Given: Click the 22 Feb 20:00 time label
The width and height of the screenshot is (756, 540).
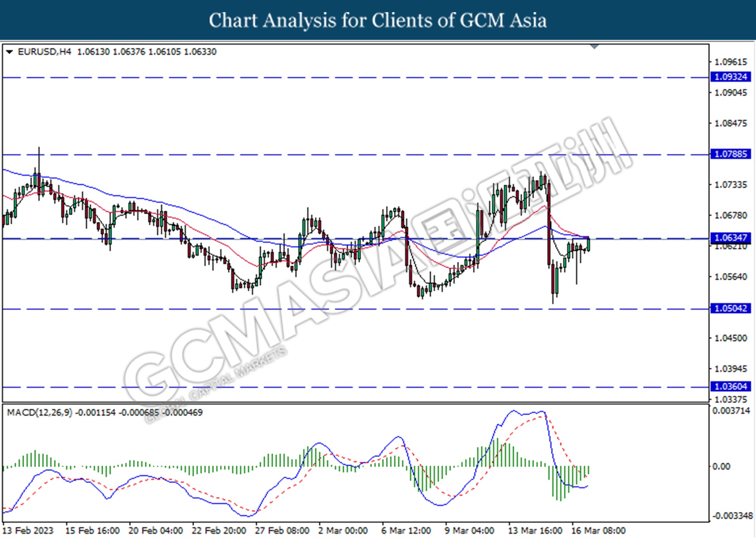Looking at the screenshot, I should click(x=219, y=531).
